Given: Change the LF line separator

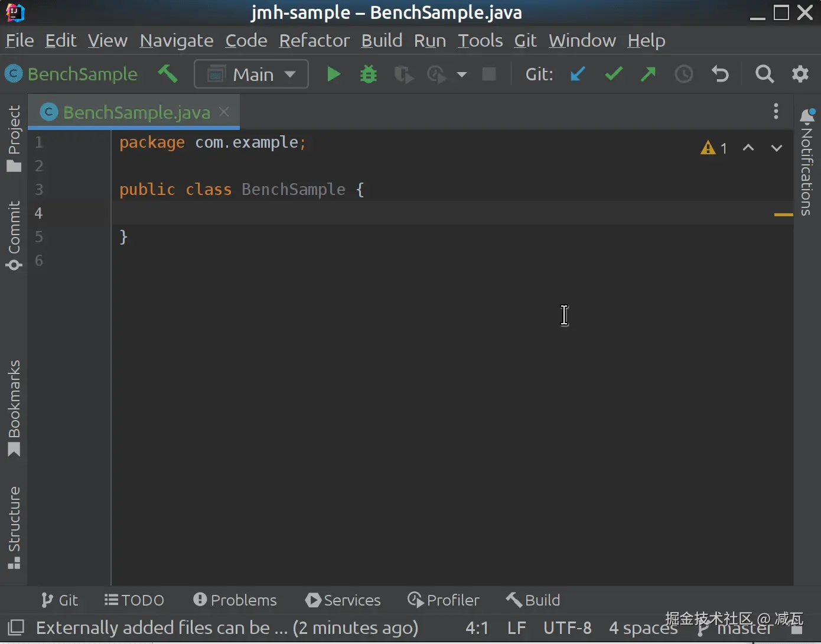Looking at the screenshot, I should click(x=516, y=627).
